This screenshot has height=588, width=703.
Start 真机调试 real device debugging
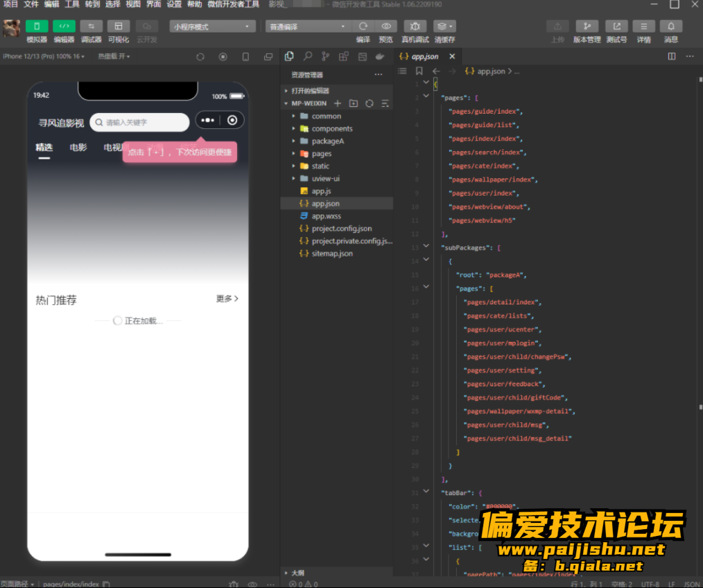point(415,26)
